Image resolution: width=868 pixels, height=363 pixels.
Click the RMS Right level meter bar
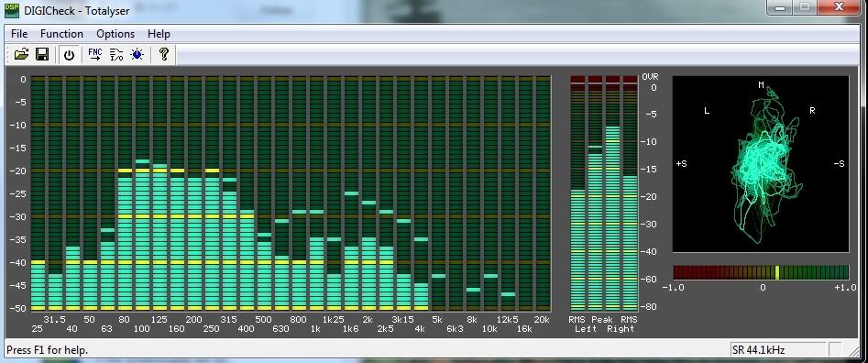pyautogui.click(x=630, y=193)
